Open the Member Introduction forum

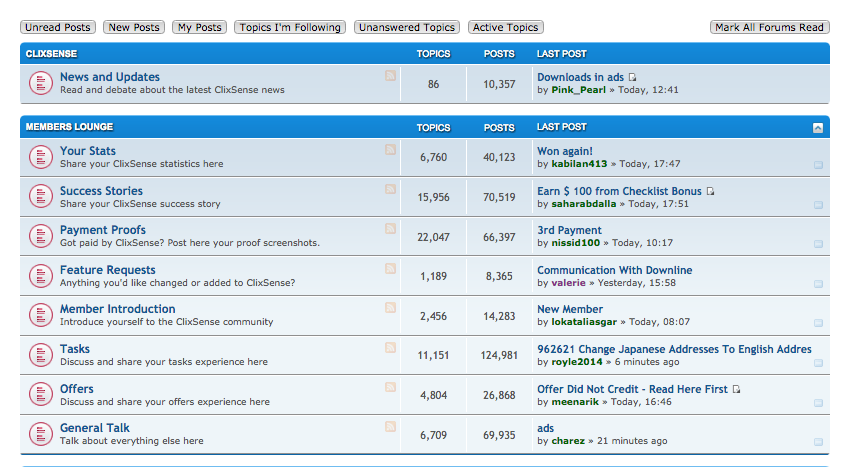coord(117,309)
